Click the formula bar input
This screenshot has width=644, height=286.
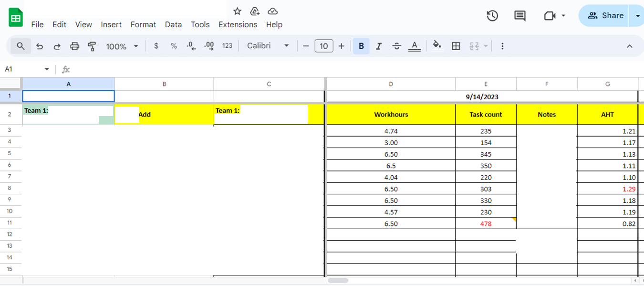tap(358, 69)
